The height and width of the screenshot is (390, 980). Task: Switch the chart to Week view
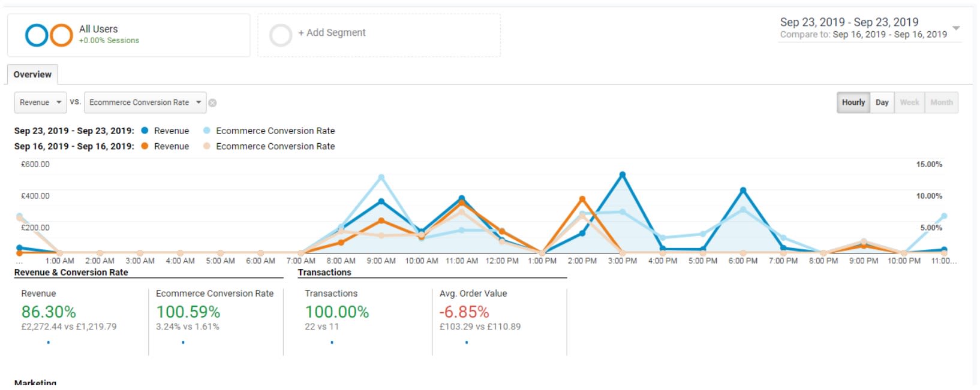(x=909, y=102)
